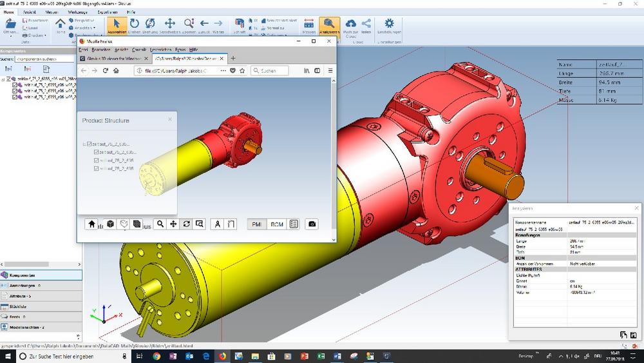Image resolution: width=644 pixels, height=363 pixels.
Task: Switch to the Werkzeuge ribbon tab
Action: point(77,12)
